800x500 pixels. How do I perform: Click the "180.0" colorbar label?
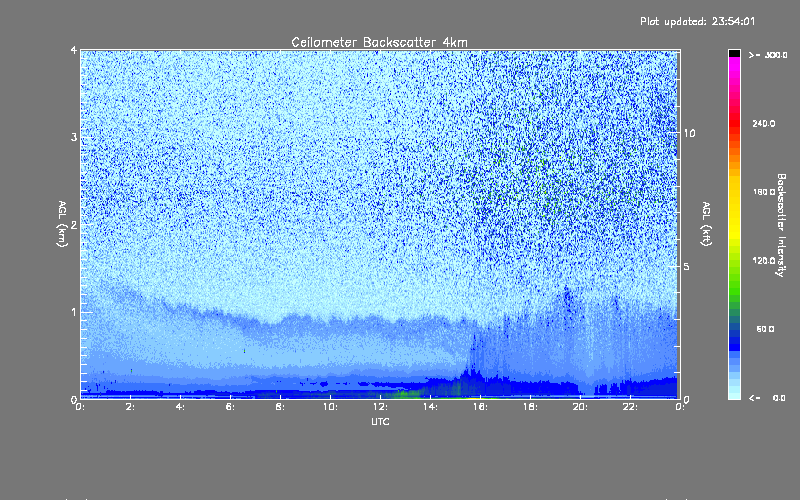(x=764, y=192)
